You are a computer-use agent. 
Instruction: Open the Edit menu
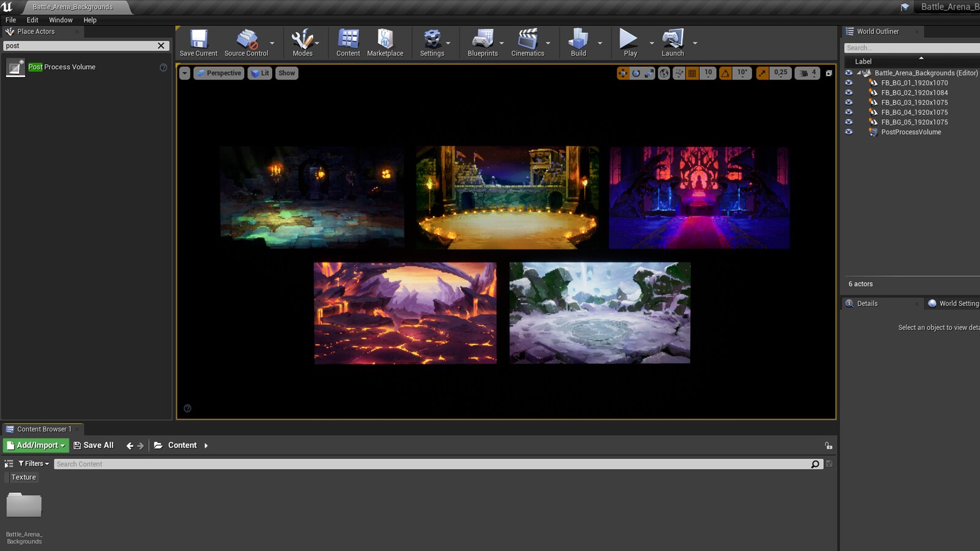click(x=32, y=20)
